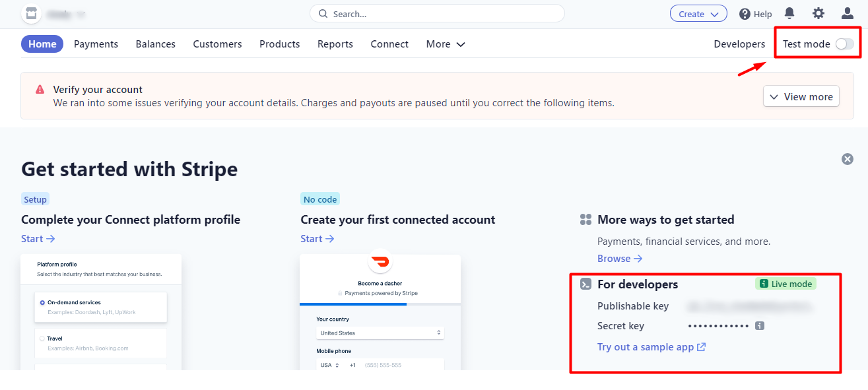868x390 pixels.
Task: Click the account store logo icon
Action: pos(31,13)
